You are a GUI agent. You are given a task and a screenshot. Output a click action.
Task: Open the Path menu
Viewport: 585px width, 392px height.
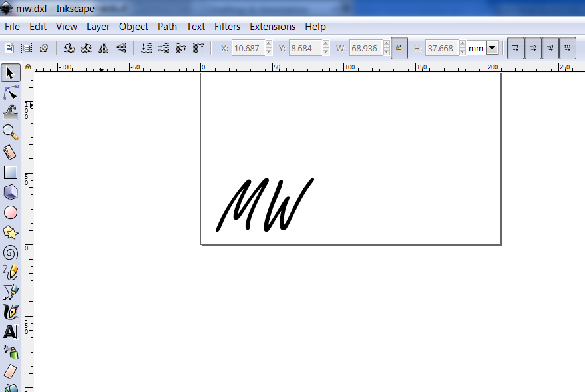tap(167, 27)
